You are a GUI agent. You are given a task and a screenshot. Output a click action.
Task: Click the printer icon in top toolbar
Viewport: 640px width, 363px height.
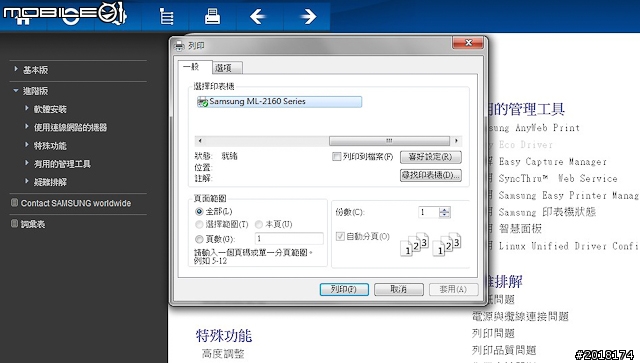[212, 17]
